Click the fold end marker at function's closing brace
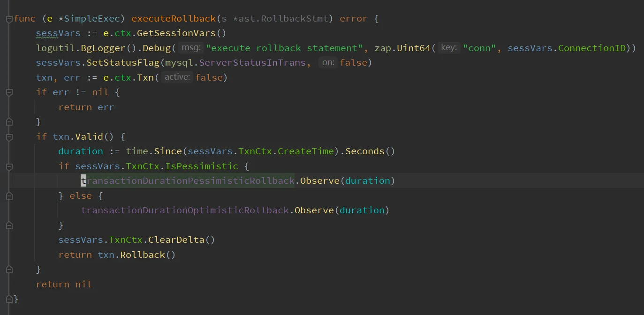The image size is (644, 315). 9,299
